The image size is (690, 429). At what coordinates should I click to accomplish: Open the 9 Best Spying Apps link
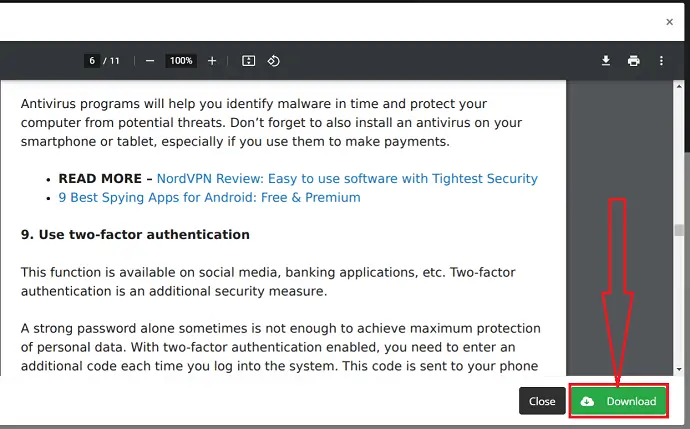click(209, 197)
